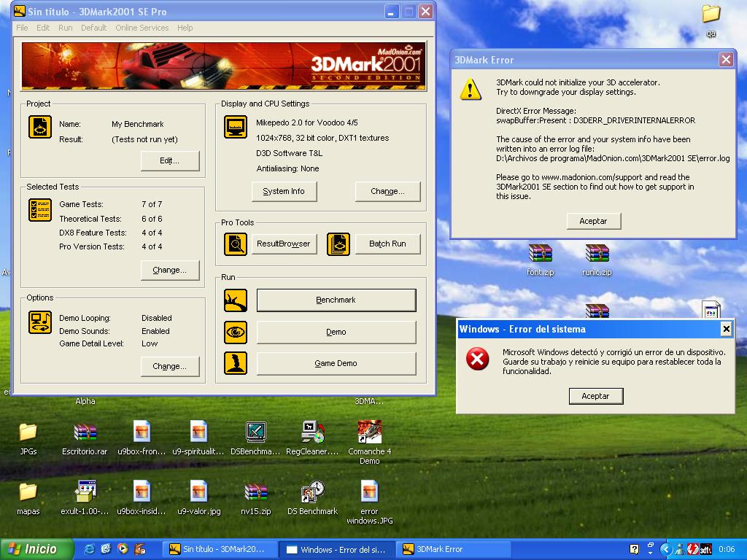Click the magnifier icon beside ResultBrowser

(x=236, y=244)
